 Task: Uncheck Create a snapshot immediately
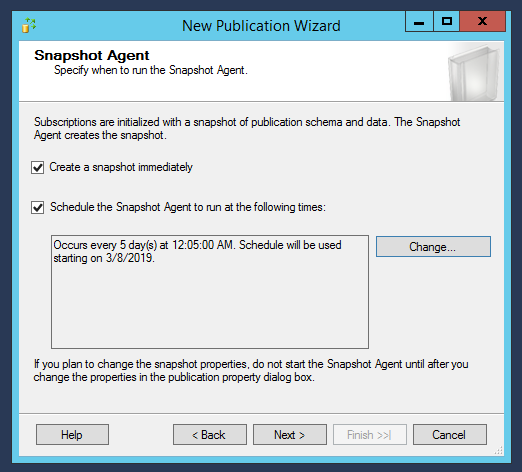(x=37, y=167)
